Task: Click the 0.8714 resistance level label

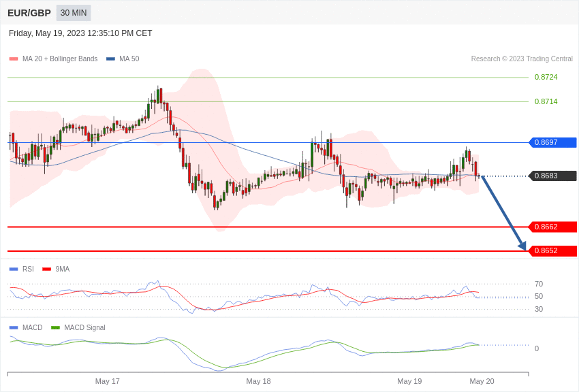Action: pyautogui.click(x=546, y=101)
